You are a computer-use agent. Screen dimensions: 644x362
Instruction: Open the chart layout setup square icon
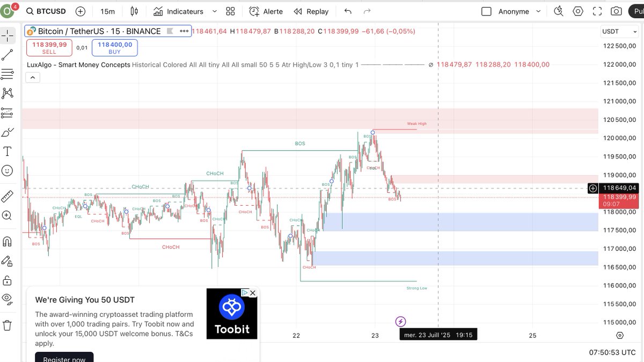(x=486, y=11)
